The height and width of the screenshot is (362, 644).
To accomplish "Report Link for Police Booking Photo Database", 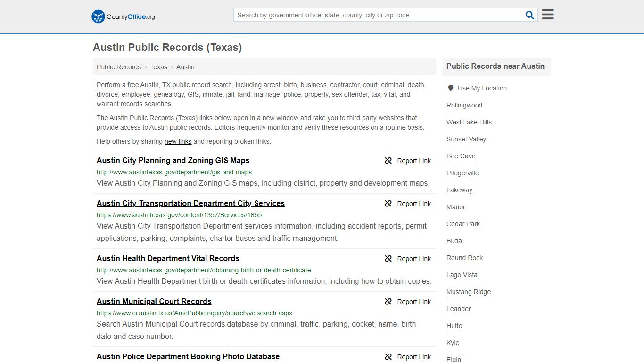I will pos(414,357).
